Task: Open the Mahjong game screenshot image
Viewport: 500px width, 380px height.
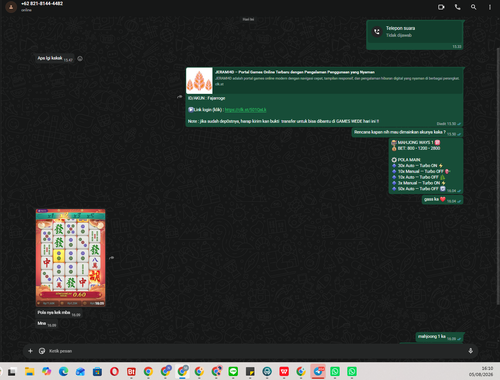Action: (71, 258)
